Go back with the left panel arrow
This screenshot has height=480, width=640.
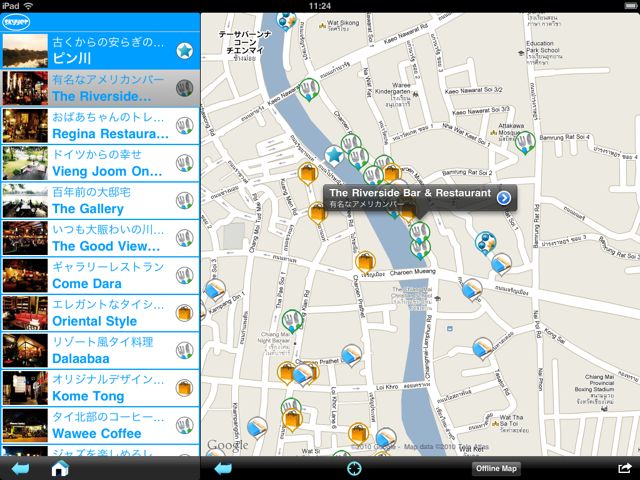pyautogui.click(x=20, y=469)
